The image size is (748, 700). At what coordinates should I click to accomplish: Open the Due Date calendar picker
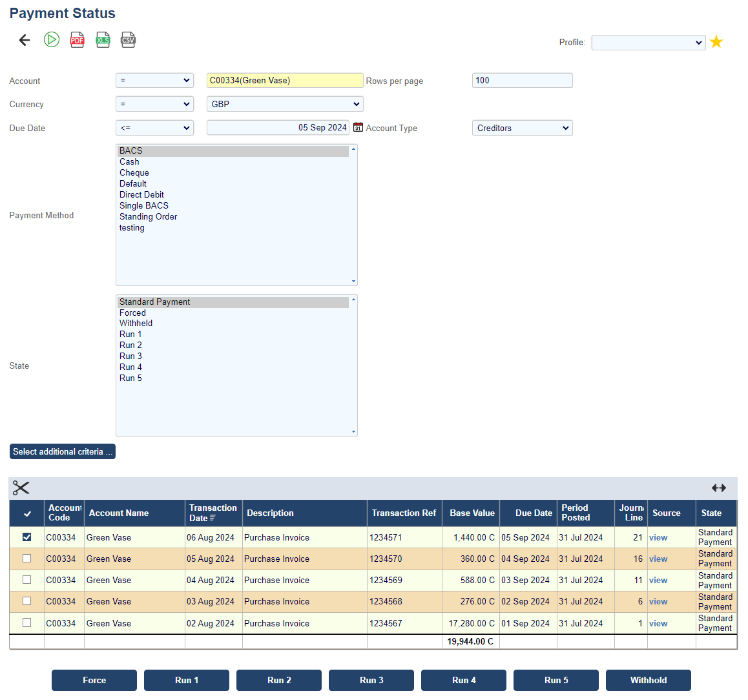[358, 128]
